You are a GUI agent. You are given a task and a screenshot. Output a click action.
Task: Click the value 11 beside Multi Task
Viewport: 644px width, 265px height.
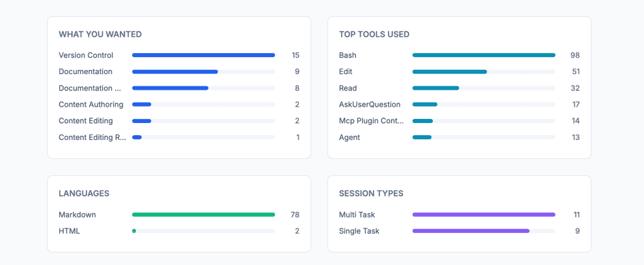click(576, 215)
